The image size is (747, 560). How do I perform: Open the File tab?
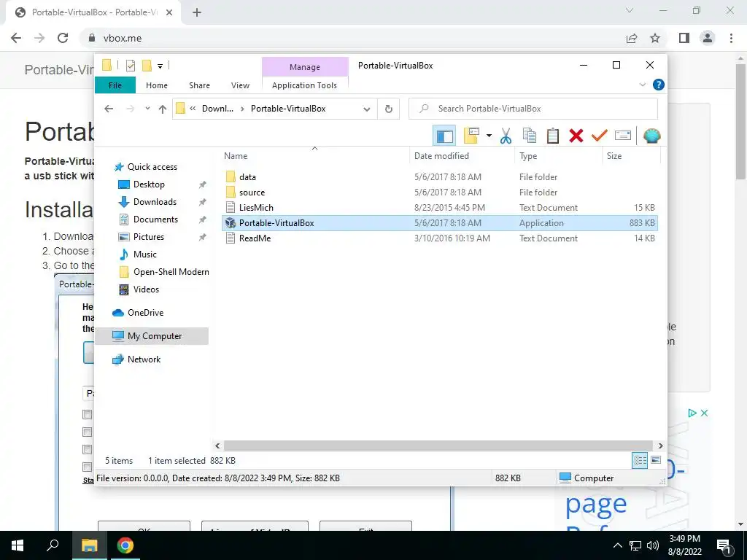coord(115,85)
